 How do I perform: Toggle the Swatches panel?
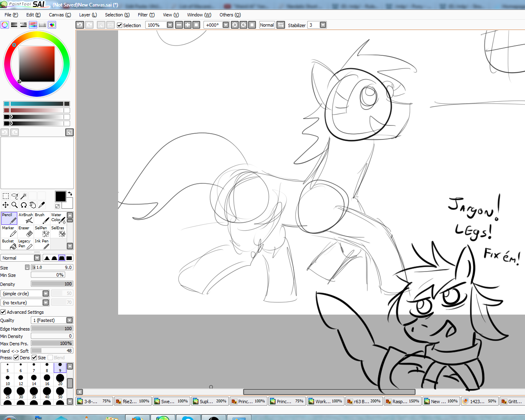(43, 25)
